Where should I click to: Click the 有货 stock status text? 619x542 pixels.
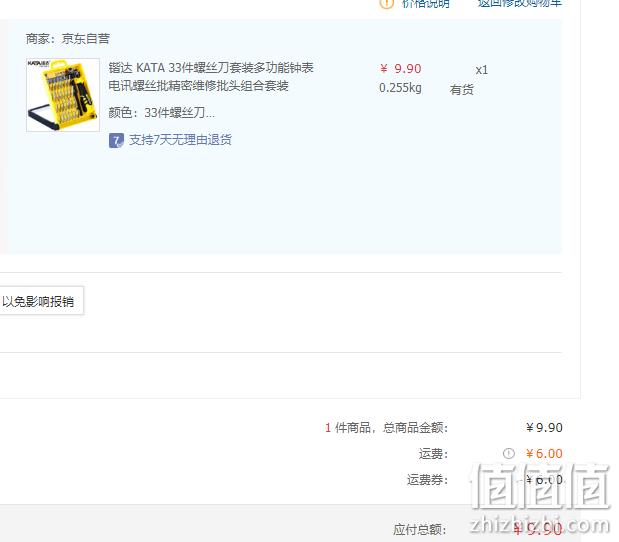(x=461, y=90)
